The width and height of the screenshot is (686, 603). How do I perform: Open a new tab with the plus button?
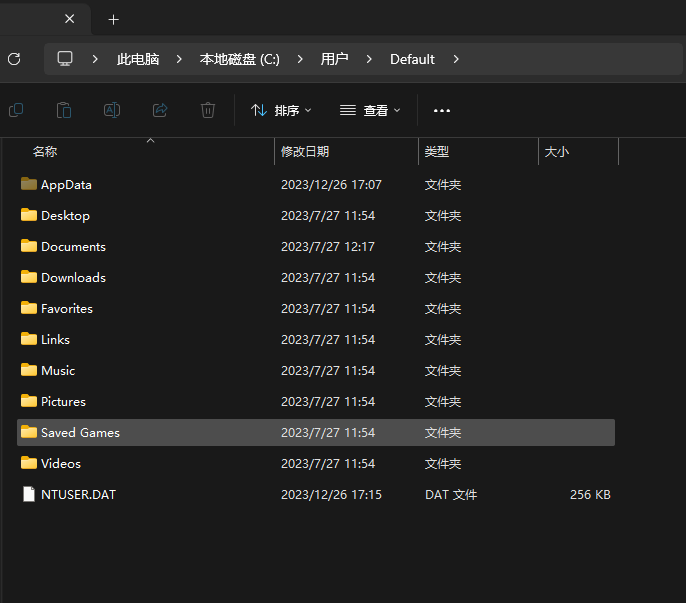(113, 19)
